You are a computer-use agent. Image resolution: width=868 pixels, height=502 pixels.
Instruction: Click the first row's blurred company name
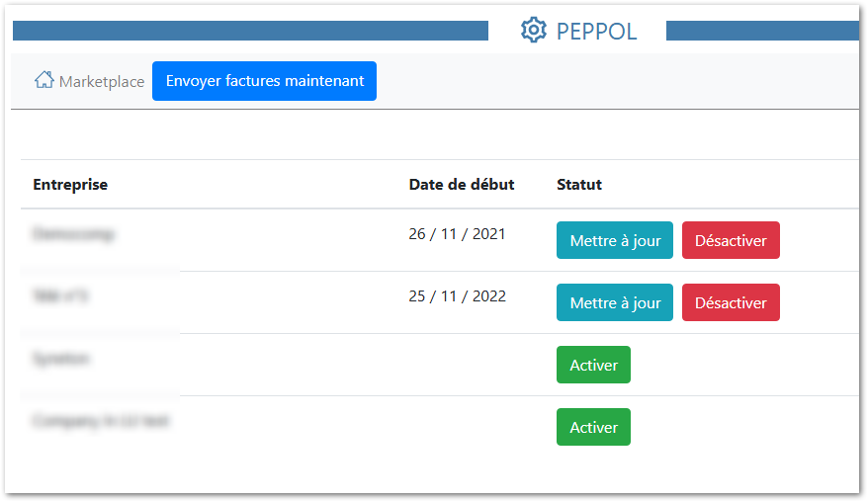point(73,235)
